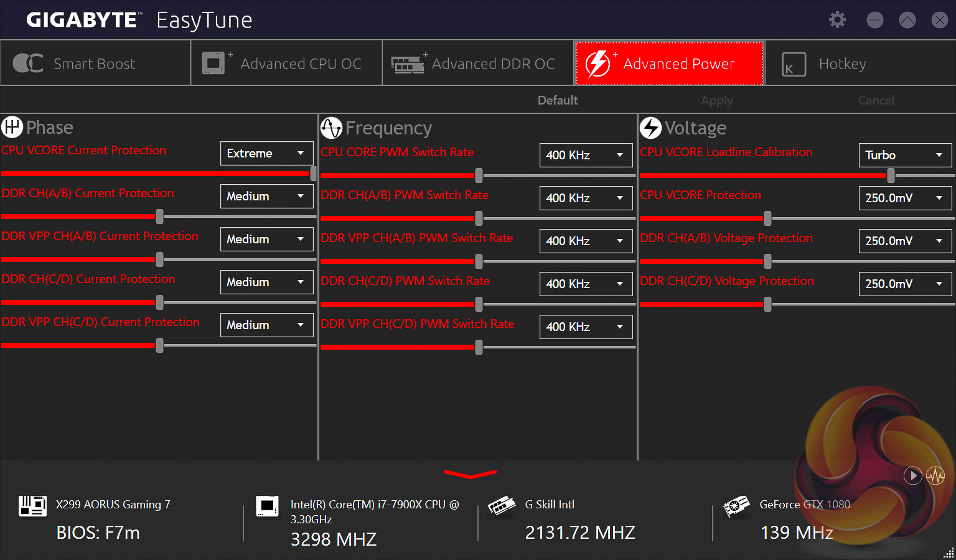Open DDR CH(C/D) PWM Switch Rate dropdown
Screen dimensions: 956x560
[x=586, y=284]
